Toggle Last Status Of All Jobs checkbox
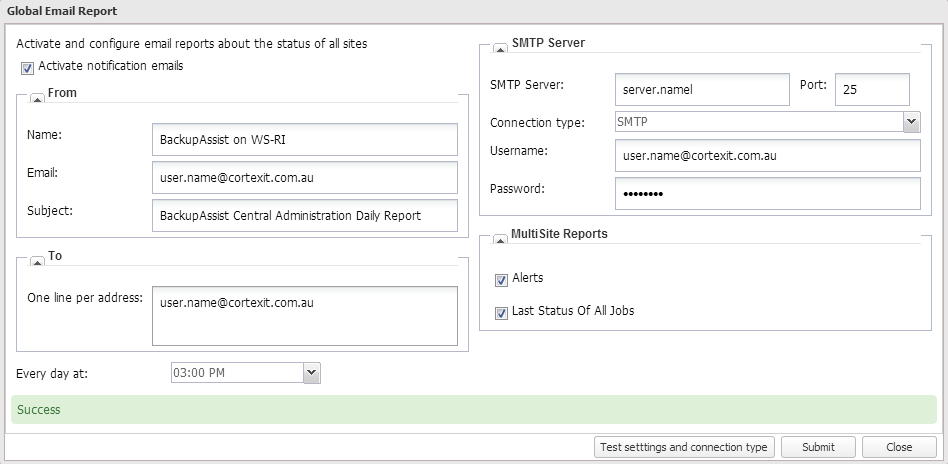 point(501,313)
